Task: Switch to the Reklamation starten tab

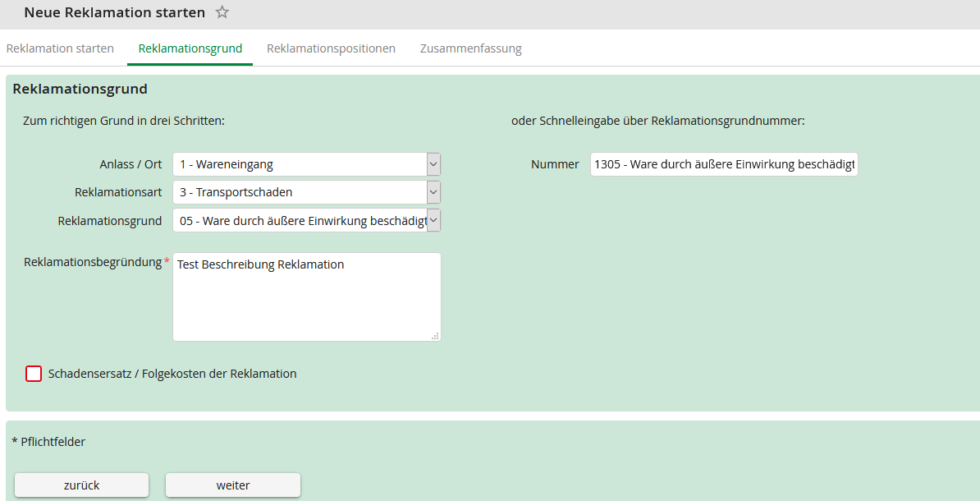Action: 60,48
